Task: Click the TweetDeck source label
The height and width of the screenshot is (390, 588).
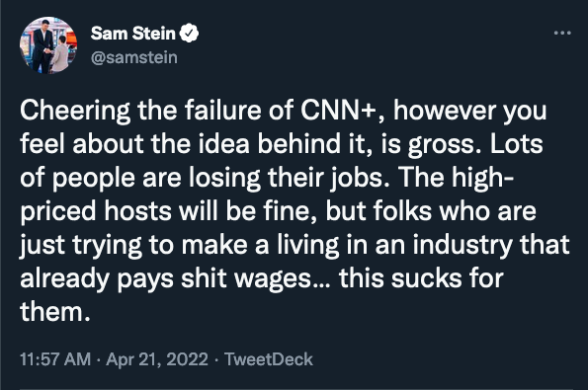Action: (x=269, y=359)
